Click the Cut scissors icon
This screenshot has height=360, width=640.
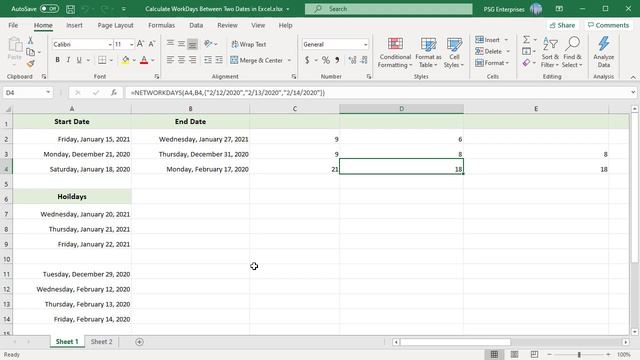click(x=30, y=40)
